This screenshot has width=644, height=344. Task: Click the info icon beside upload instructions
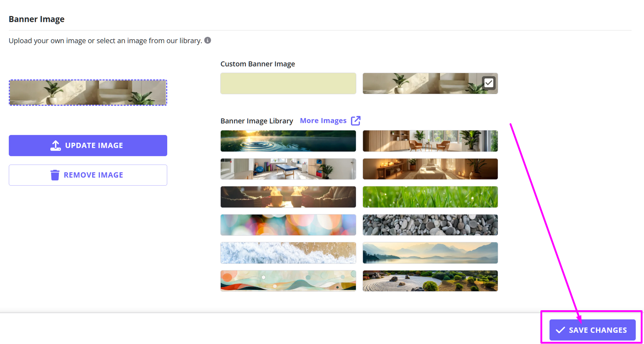[x=208, y=40]
